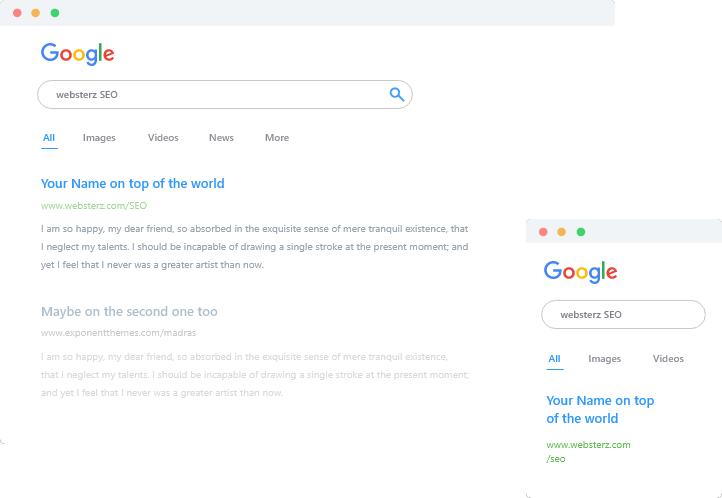Select the All tab in the small window
Image resolution: width=722 pixels, height=498 pixels.
coord(554,359)
